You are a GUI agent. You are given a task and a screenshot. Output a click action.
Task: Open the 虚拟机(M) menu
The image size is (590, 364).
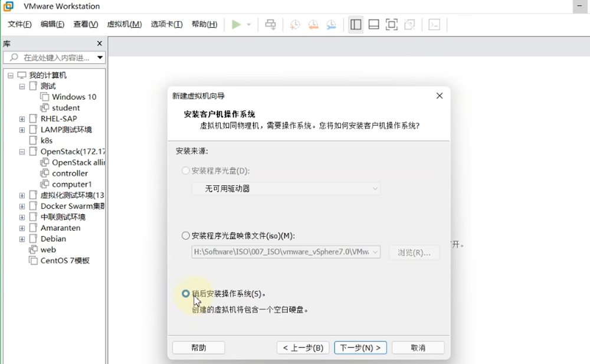point(124,24)
